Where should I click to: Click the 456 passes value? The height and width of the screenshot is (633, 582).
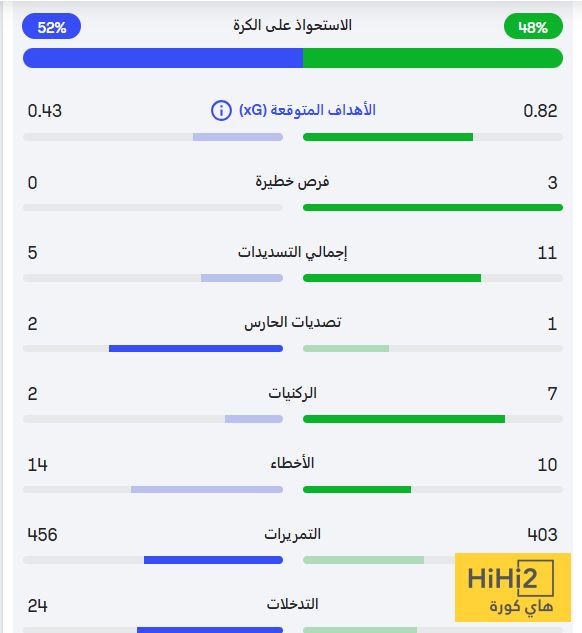(x=42, y=535)
